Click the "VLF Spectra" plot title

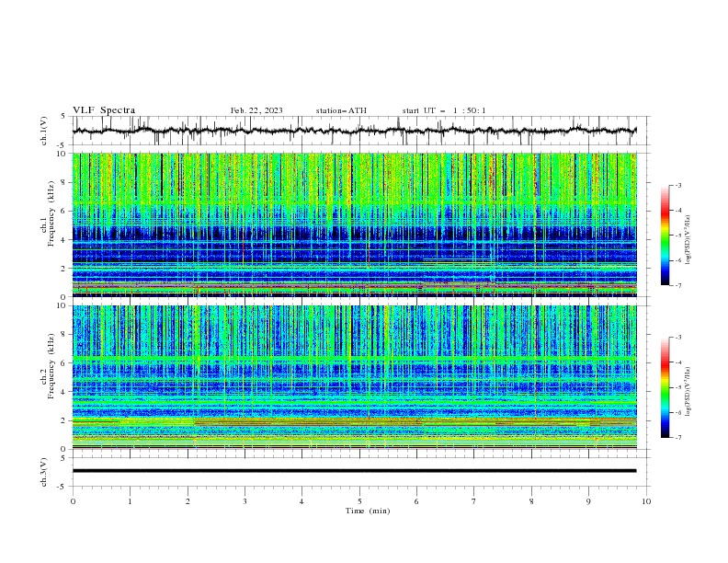(x=104, y=110)
